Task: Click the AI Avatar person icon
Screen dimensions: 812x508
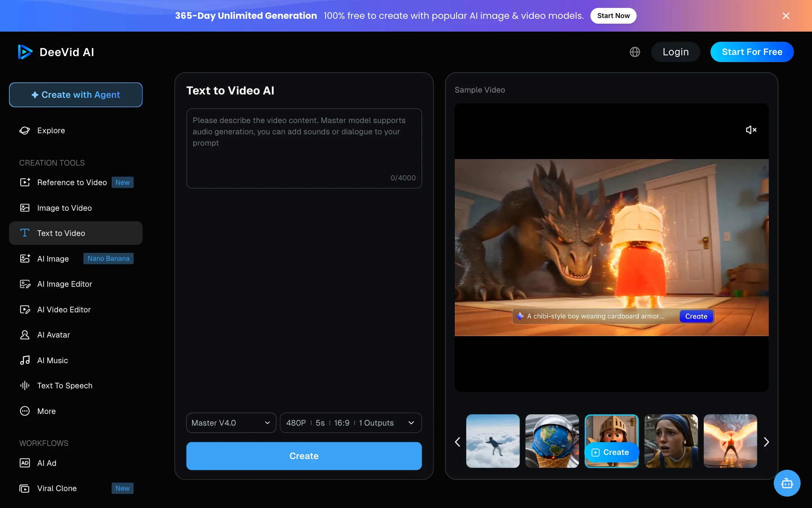Action: click(25, 335)
